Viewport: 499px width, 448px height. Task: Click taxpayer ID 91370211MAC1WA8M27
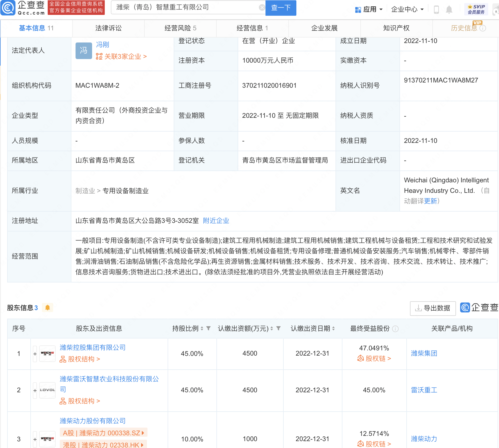coord(441,80)
